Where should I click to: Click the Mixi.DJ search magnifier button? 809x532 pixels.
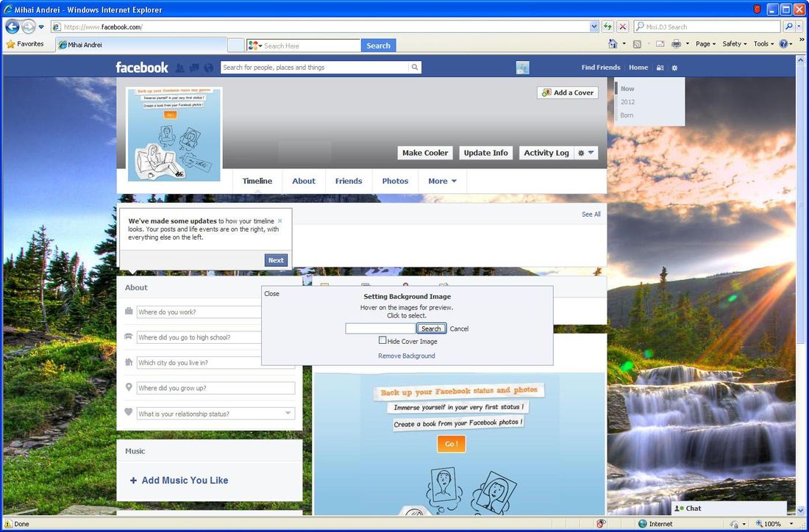click(788, 26)
